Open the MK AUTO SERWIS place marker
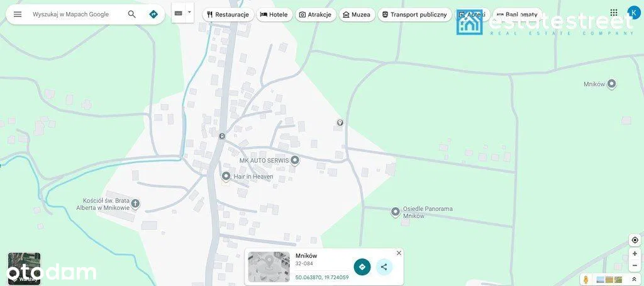The height and width of the screenshot is (286, 644). pos(295,161)
